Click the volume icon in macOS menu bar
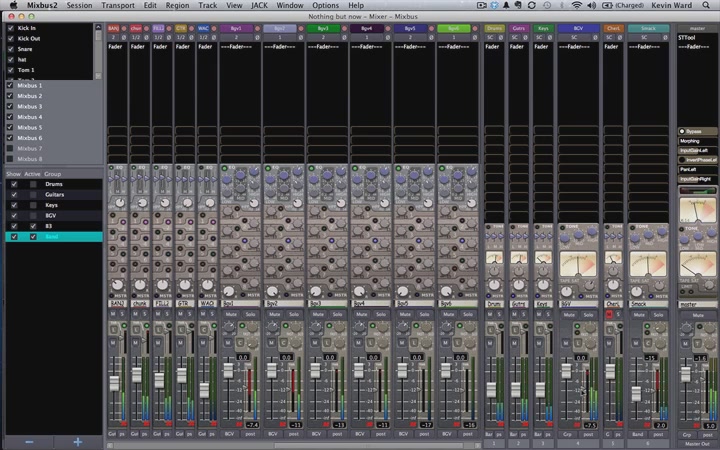This screenshot has height=450, width=720. [591, 6]
